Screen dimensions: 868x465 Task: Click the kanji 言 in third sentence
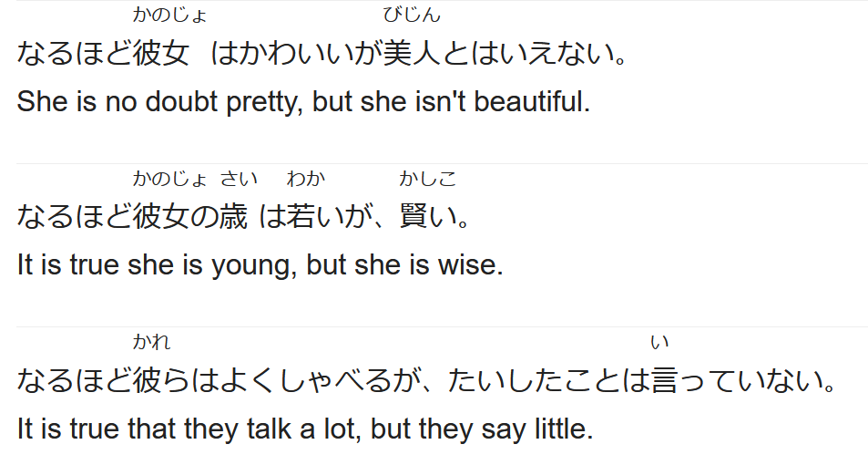point(665,381)
